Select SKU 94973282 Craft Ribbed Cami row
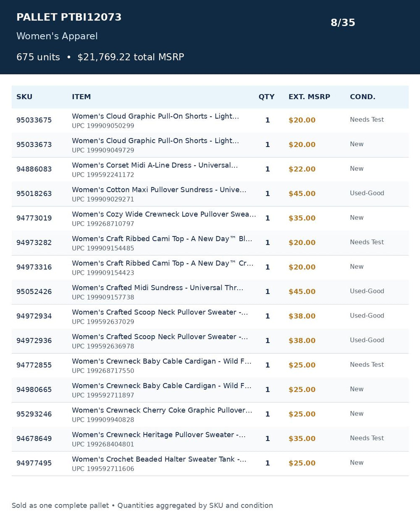The image size is (420, 525). point(210,243)
